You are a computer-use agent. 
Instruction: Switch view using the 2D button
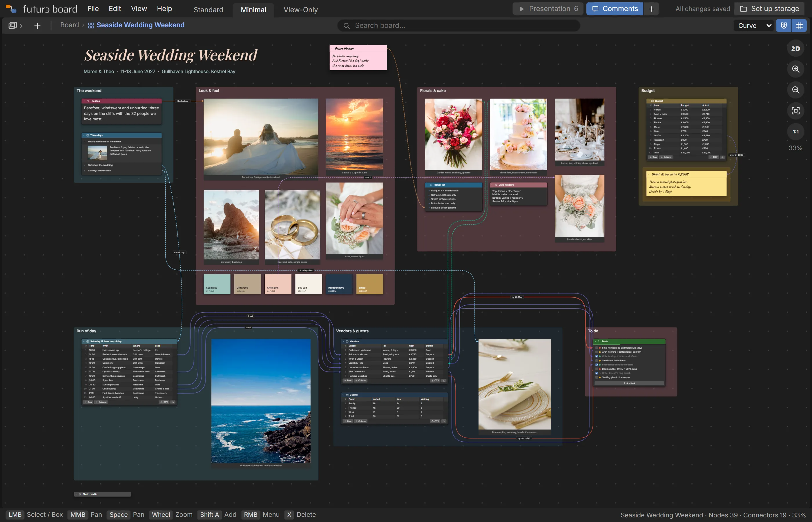coord(795,48)
